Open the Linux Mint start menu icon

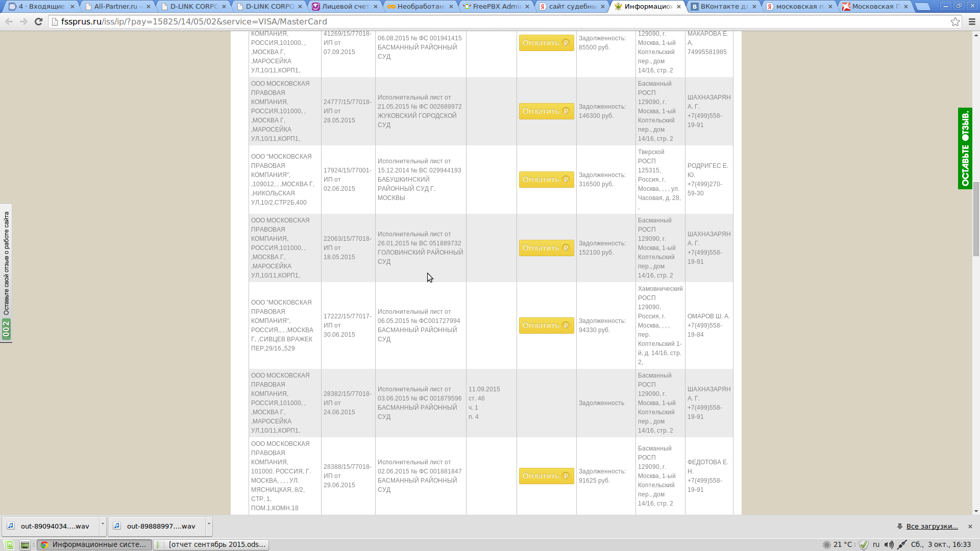pyautogui.click(x=9, y=544)
